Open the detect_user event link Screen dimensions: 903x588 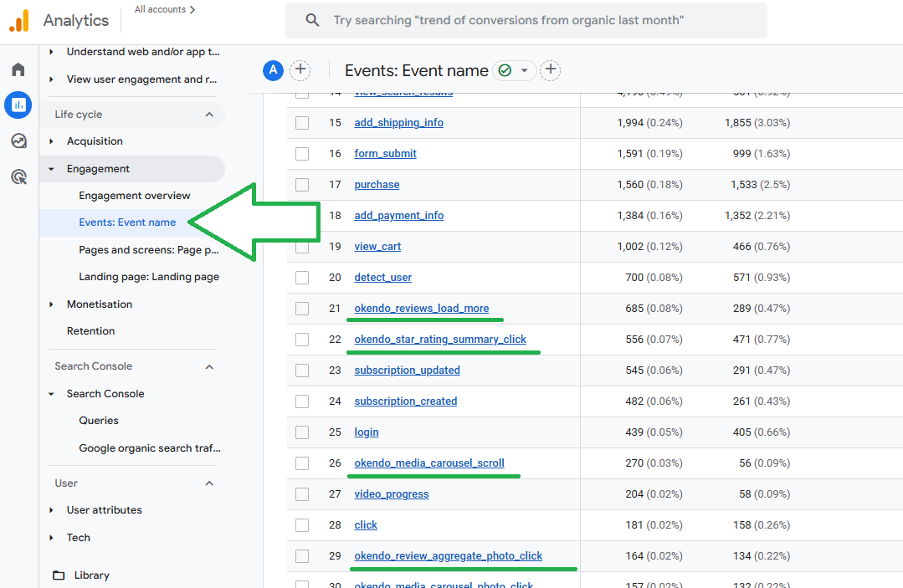(383, 278)
